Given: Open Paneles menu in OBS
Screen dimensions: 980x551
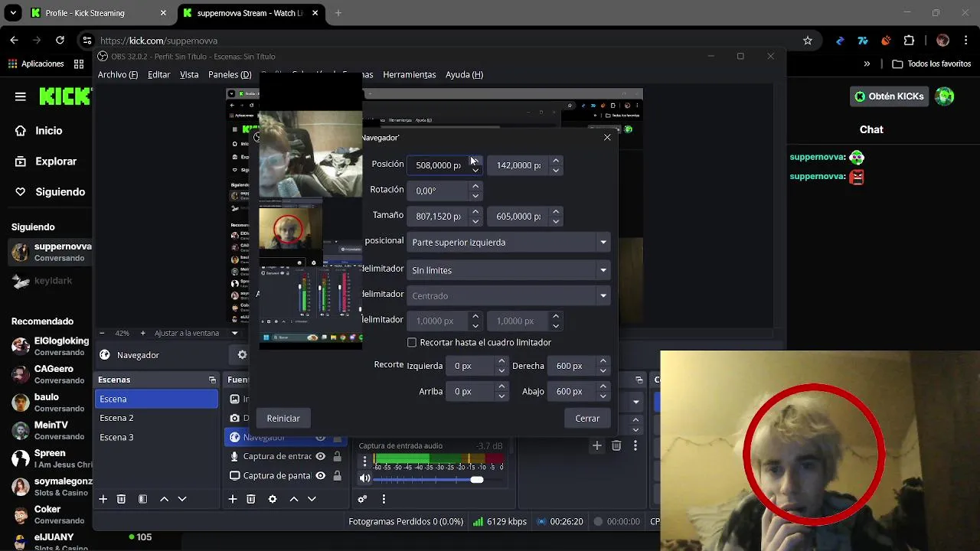Looking at the screenshot, I should point(230,74).
